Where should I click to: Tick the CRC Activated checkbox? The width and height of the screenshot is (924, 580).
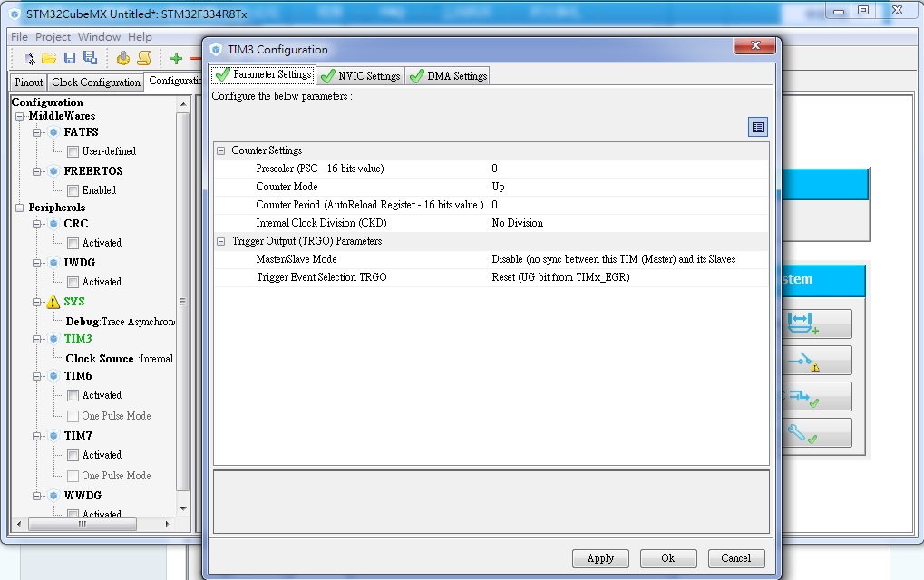tap(73, 243)
